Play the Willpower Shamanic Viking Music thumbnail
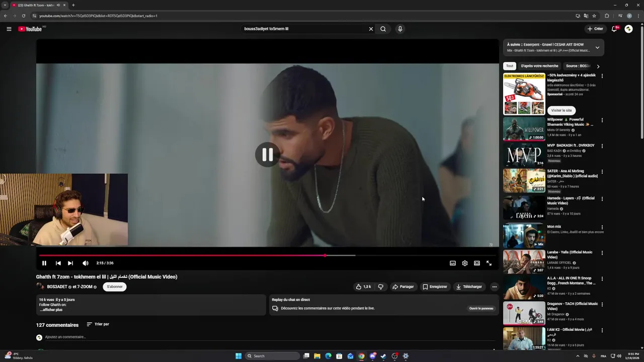This screenshot has width=644, height=362. (x=524, y=129)
